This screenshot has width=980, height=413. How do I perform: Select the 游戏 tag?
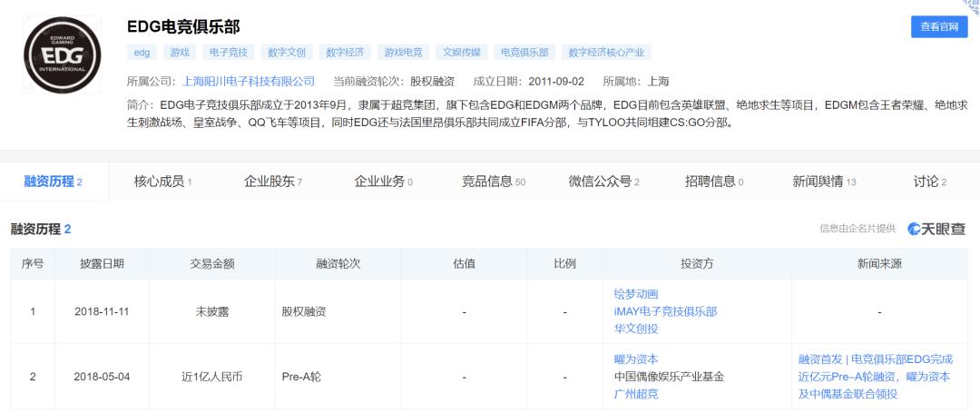pos(180,53)
